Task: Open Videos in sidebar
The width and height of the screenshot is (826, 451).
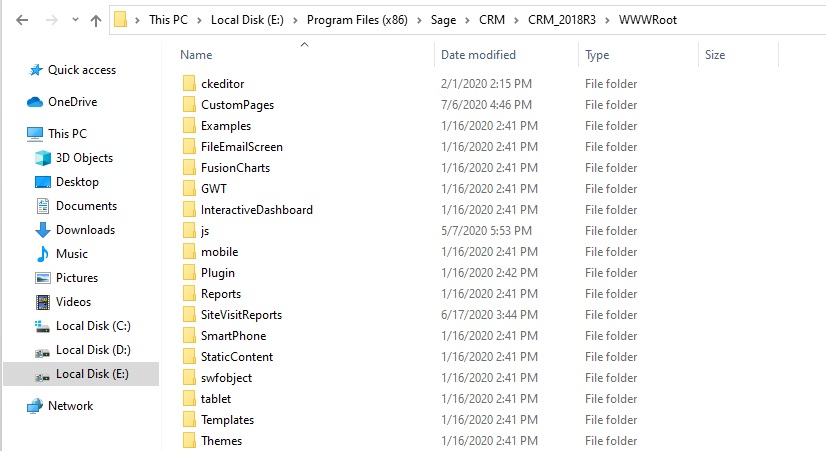Action: [73, 302]
